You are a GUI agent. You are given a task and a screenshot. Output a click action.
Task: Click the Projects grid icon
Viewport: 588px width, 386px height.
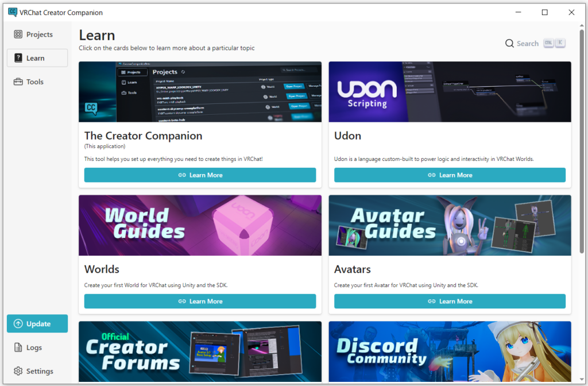tap(18, 34)
